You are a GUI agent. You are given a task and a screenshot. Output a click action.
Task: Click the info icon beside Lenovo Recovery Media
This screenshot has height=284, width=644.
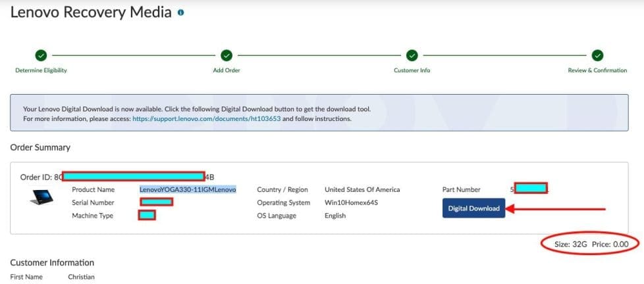point(181,12)
